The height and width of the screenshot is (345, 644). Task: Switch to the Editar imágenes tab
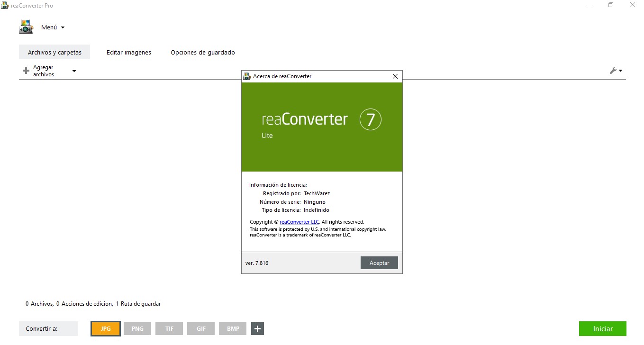click(128, 52)
